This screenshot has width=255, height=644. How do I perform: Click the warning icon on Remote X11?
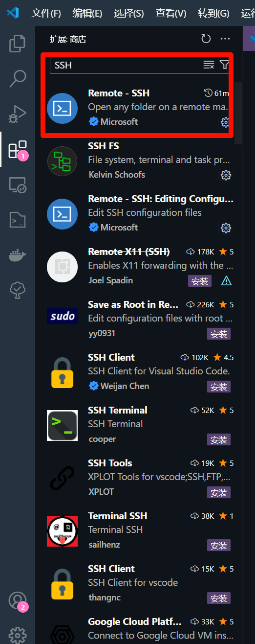click(x=226, y=281)
